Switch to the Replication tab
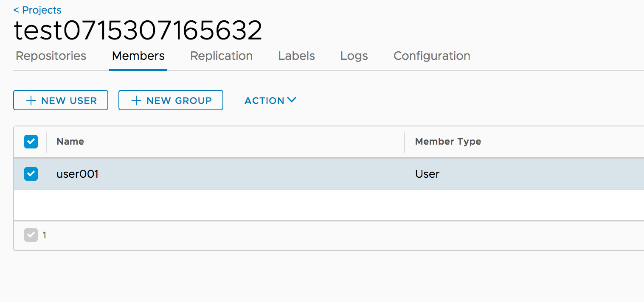The image size is (644, 302). (221, 56)
